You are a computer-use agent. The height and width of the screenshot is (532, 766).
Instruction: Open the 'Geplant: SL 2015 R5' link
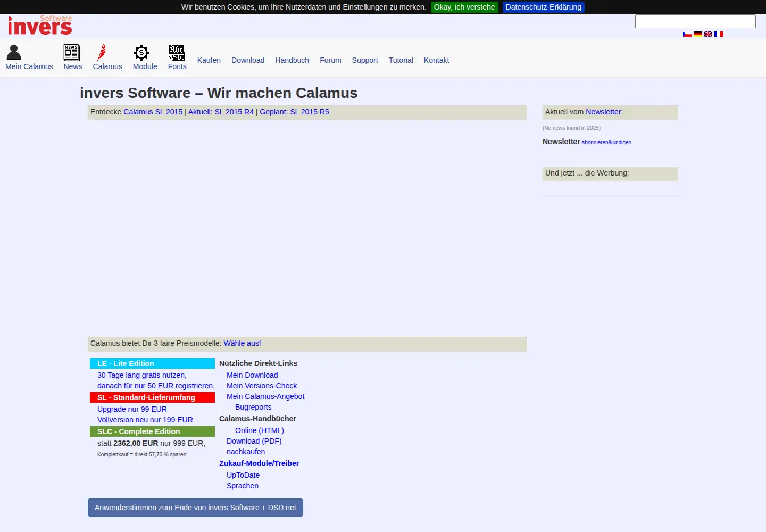tap(294, 112)
